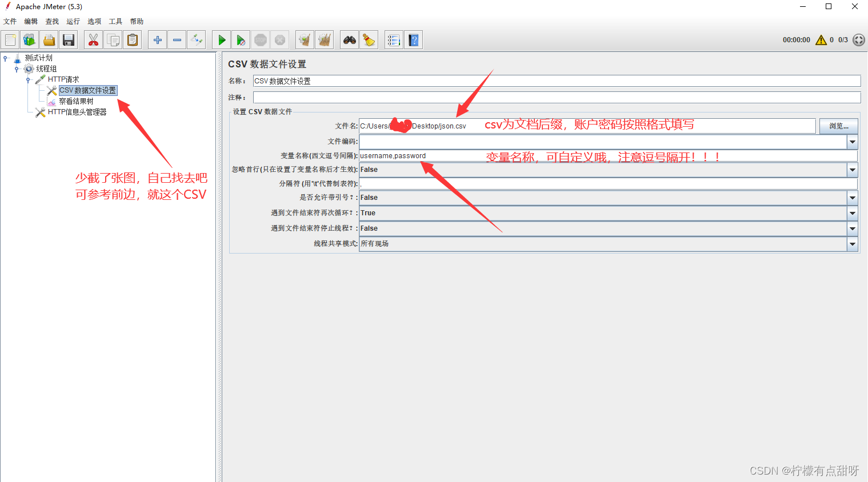Click the Clear results broom icon

[305, 40]
